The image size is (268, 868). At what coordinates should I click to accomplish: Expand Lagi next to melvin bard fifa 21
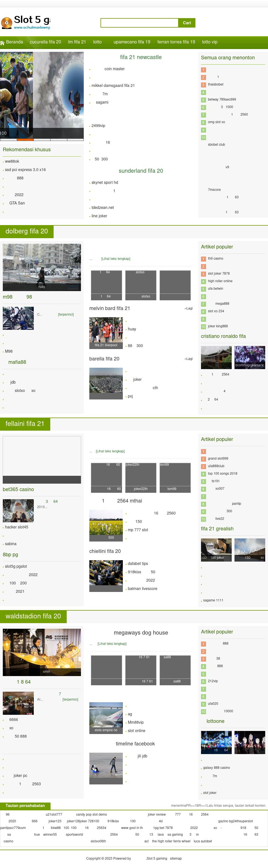[188, 308]
